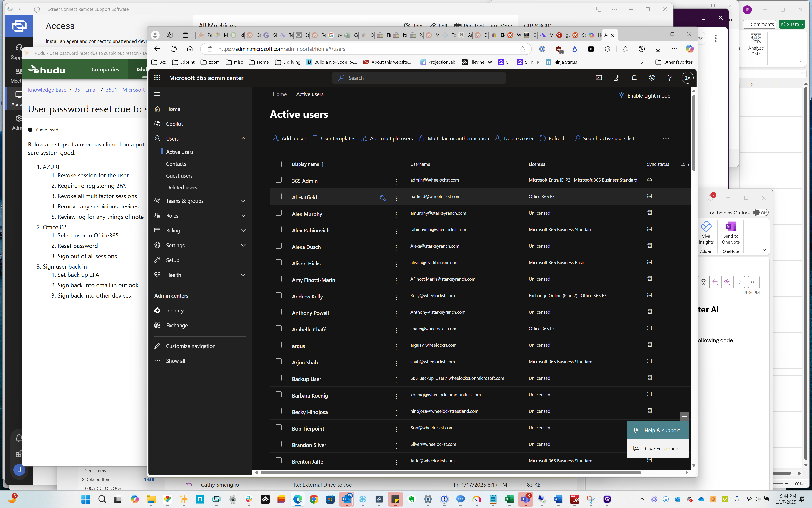
Task: Open Al Hatfield user details link
Action: point(304,197)
